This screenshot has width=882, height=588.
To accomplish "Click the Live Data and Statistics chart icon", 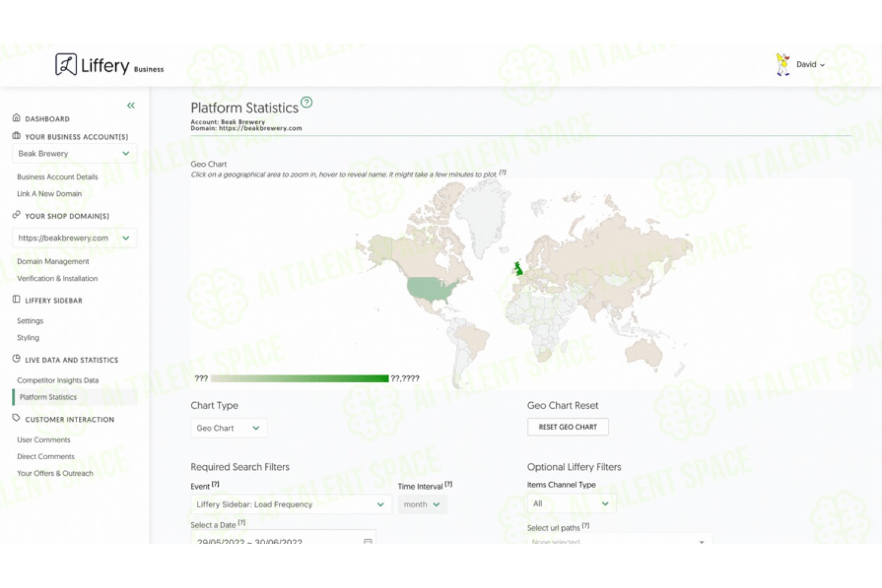I will [16, 359].
